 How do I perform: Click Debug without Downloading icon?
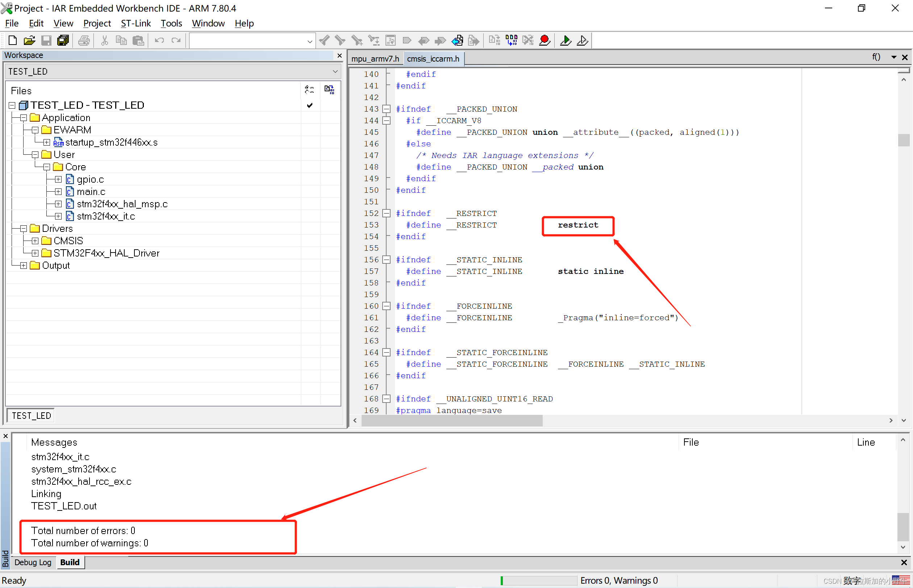pyautogui.click(x=583, y=41)
